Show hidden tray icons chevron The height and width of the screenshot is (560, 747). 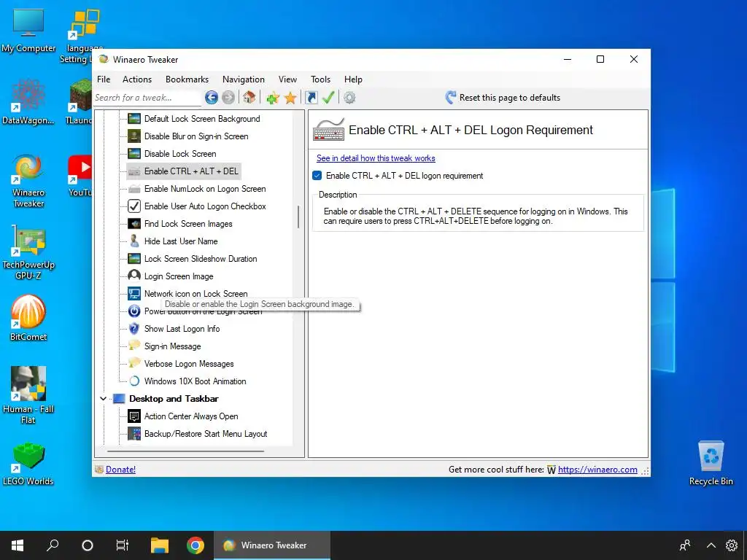point(711,545)
